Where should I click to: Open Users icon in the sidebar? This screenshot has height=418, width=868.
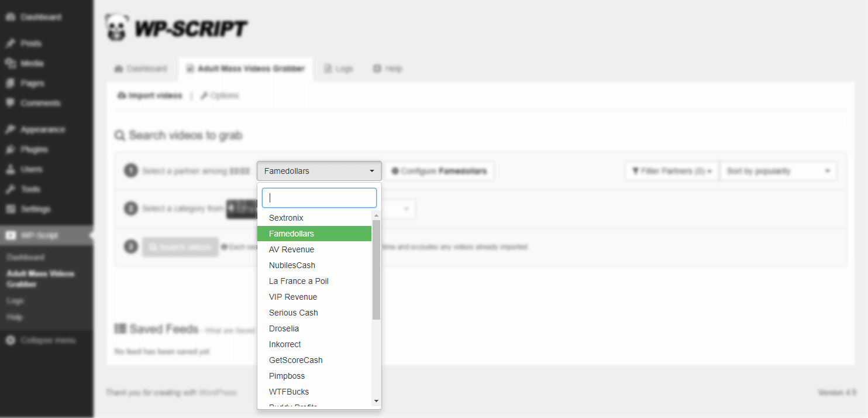click(x=10, y=169)
